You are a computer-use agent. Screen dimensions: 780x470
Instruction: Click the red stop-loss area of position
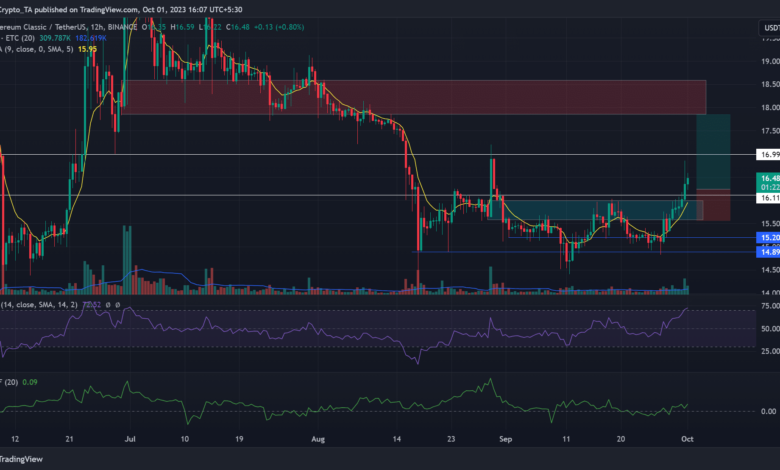pos(714,204)
